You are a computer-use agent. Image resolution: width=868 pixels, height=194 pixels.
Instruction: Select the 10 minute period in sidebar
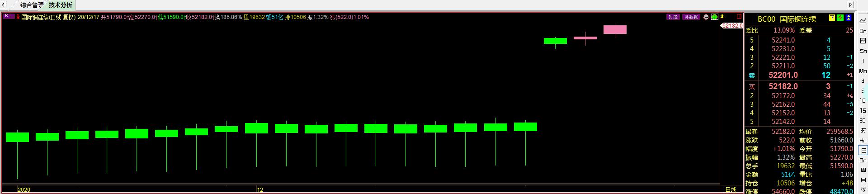point(863,100)
